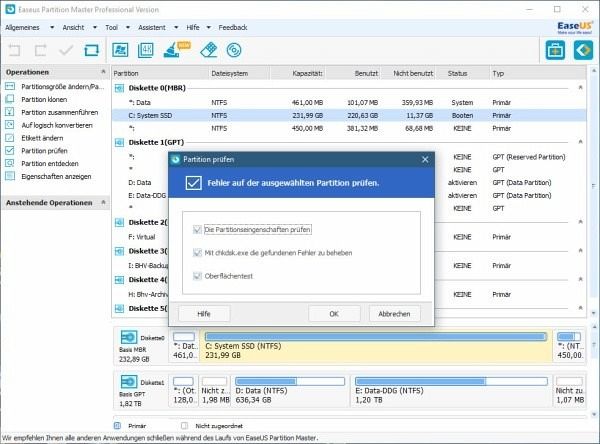This screenshot has height=444, width=600.
Task: Open Eigenschaften anzeigen in the sidebar
Action: click(x=57, y=176)
